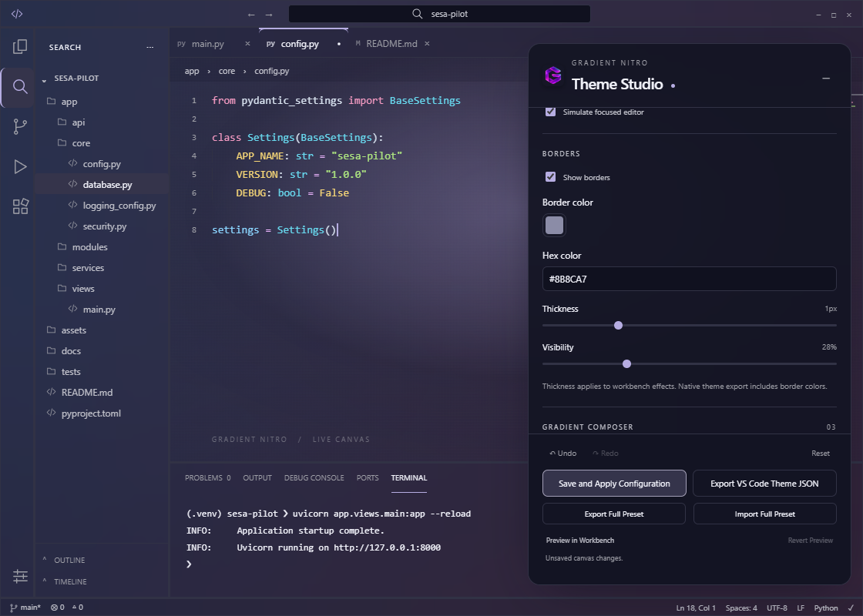Open settings sliders icon at bottom of activity bar
Image resolution: width=863 pixels, height=616 pixels.
[20, 576]
